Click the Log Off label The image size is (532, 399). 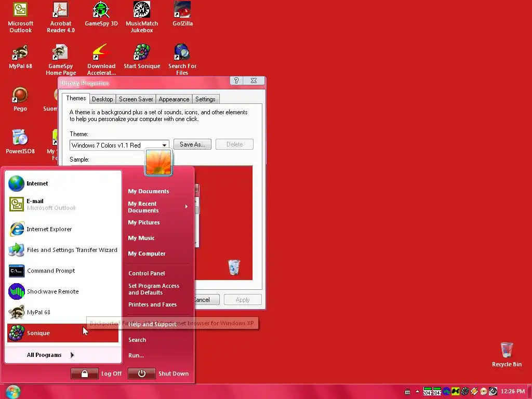coord(111,374)
